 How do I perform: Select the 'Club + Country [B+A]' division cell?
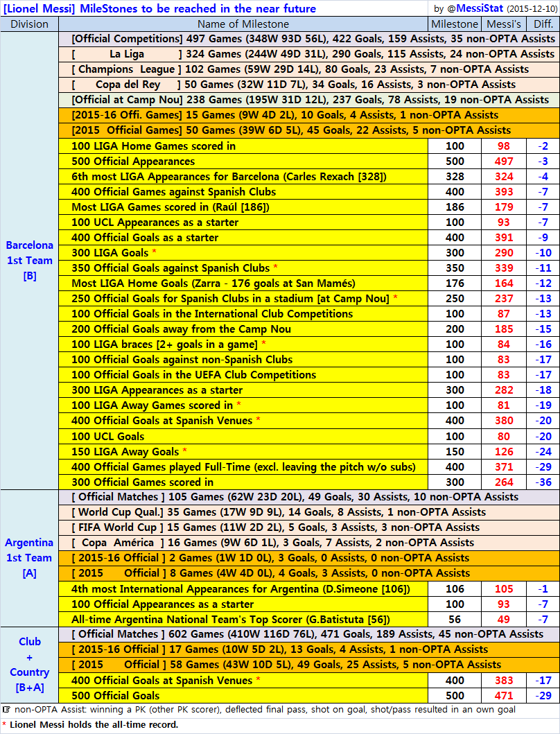click(30, 665)
